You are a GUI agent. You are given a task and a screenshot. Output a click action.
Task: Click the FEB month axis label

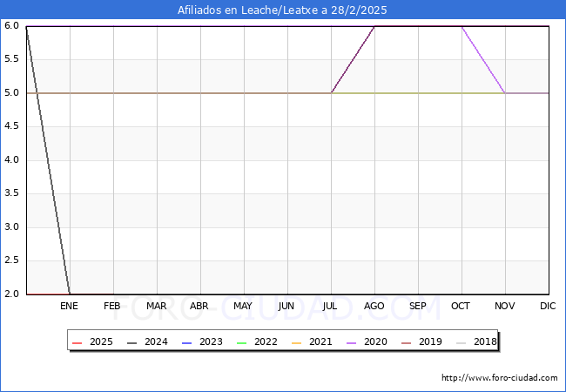click(x=112, y=306)
